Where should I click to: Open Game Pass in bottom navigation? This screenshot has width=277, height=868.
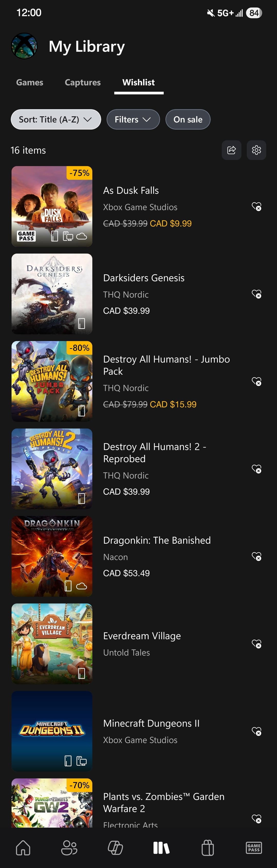[254, 847]
